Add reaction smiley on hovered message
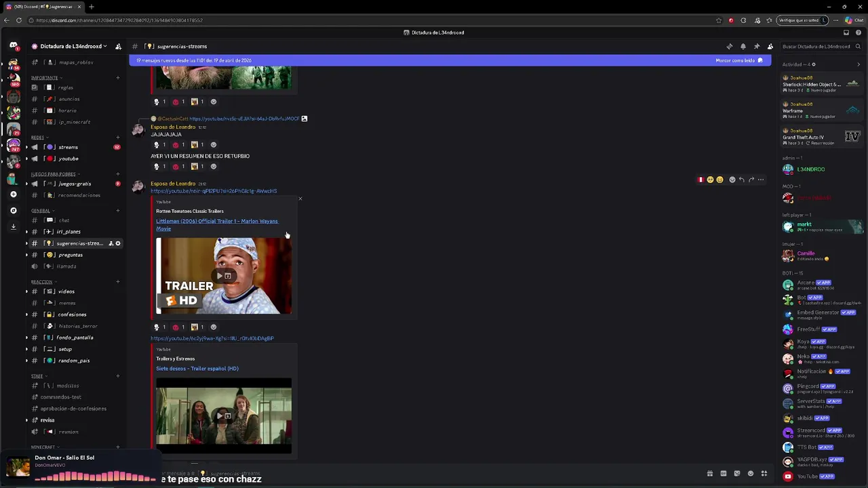Image resolution: width=868 pixels, height=488 pixels. pyautogui.click(x=732, y=180)
